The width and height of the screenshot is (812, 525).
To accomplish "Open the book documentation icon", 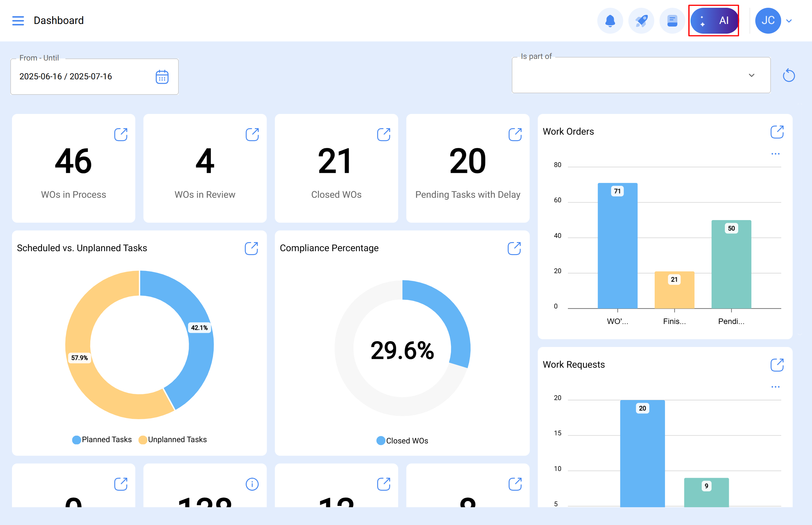I will [672, 21].
